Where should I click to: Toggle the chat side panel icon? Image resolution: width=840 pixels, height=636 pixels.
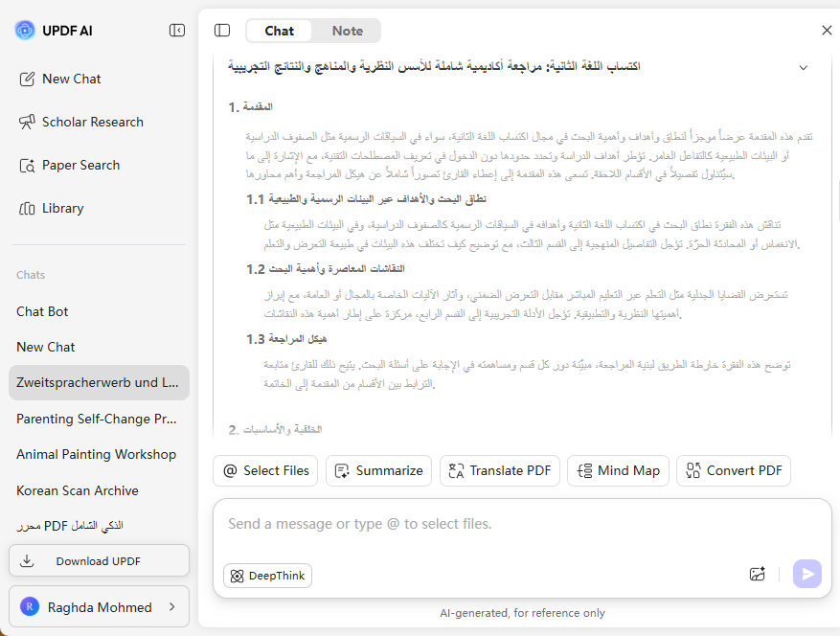[222, 31]
